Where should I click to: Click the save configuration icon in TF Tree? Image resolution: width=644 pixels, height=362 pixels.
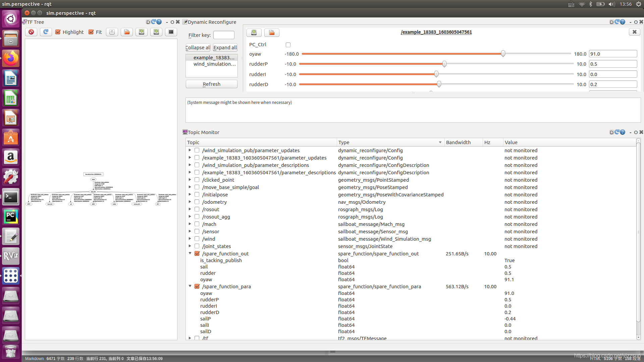click(x=142, y=32)
